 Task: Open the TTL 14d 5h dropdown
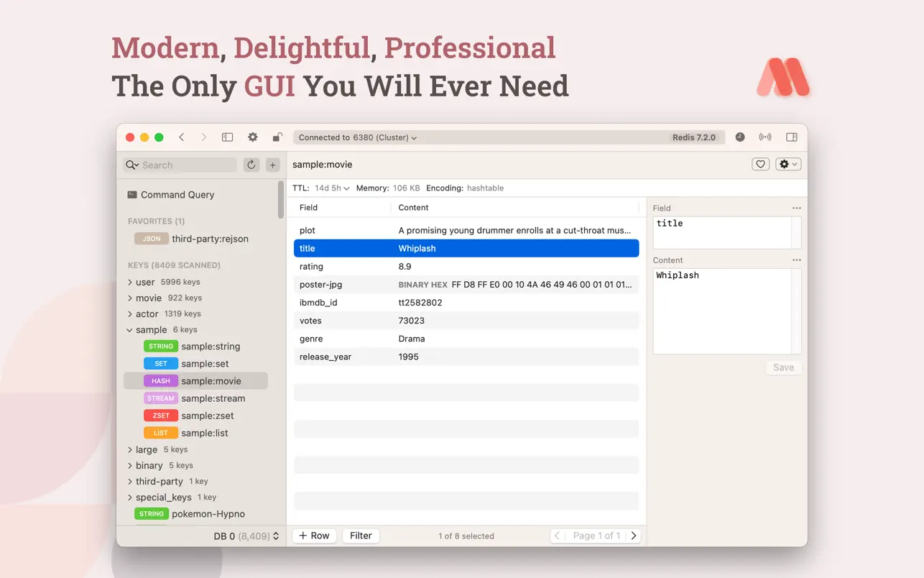coord(332,188)
